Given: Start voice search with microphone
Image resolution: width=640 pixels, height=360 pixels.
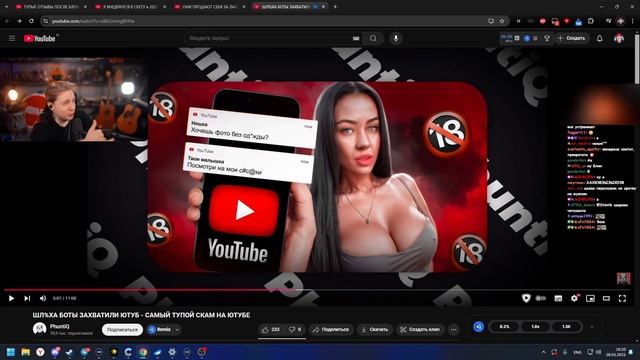Looking at the screenshot, I should (x=396, y=38).
